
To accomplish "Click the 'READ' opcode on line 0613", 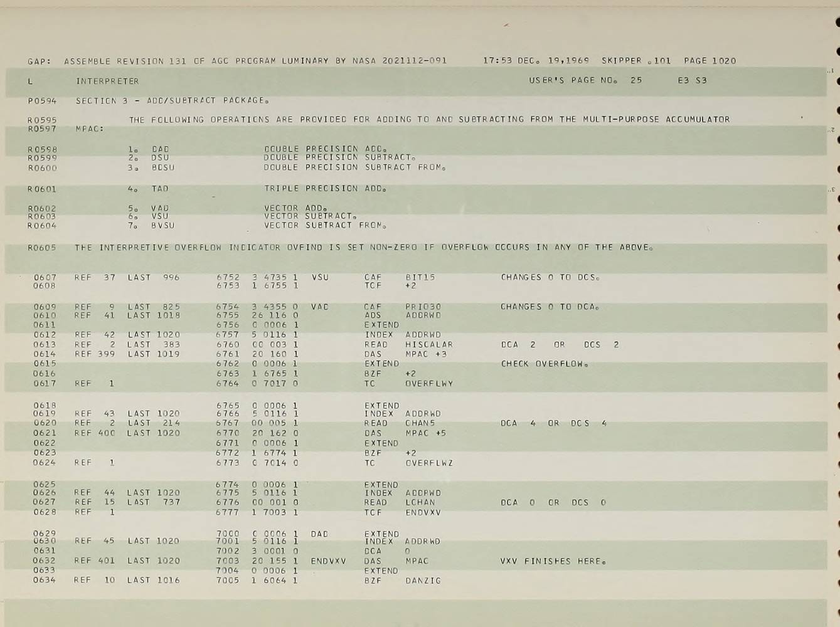I will (376, 344).
